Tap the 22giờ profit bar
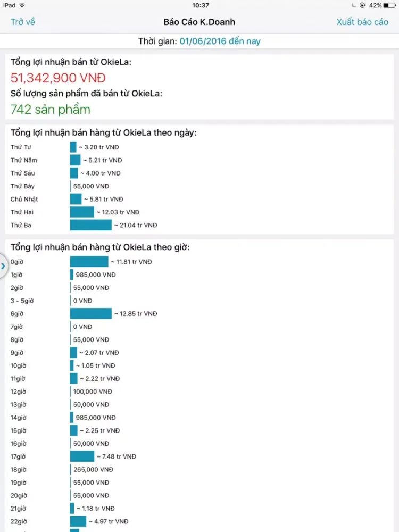The height and width of the screenshot is (532, 399). (x=78, y=521)
